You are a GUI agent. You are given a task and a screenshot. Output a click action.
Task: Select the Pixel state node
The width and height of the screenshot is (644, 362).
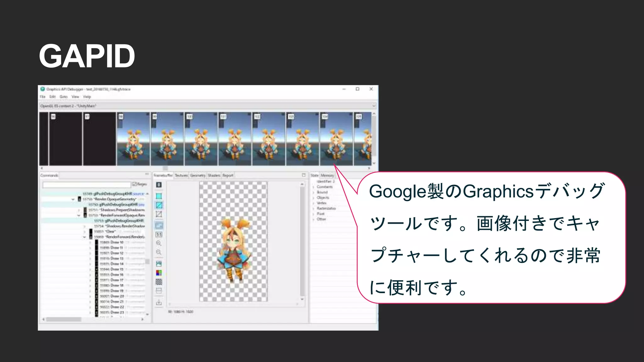[x=320, y=214]
